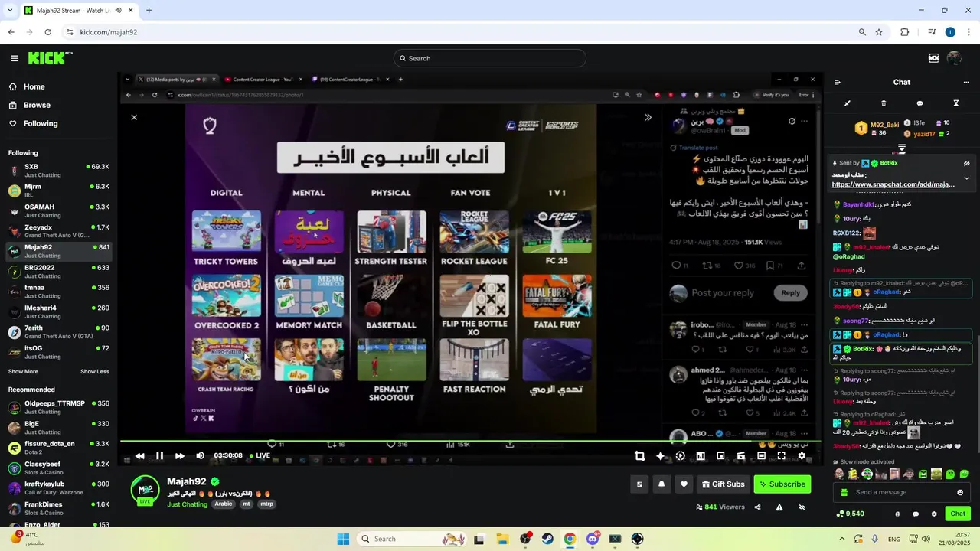Open SXB channel in Following list

point(59,170)
